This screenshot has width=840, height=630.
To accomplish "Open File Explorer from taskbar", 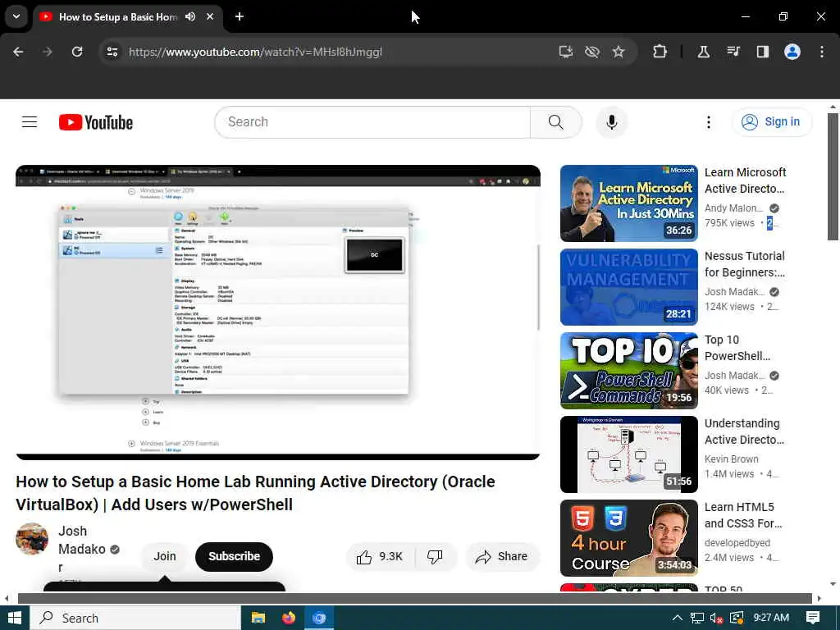I will (x=258, y=618).
